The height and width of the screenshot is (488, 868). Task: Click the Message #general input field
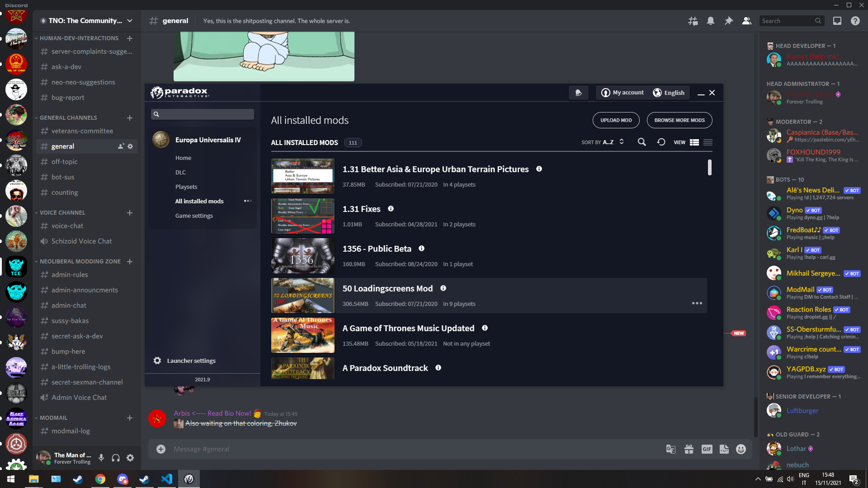[x=316, y=449]
